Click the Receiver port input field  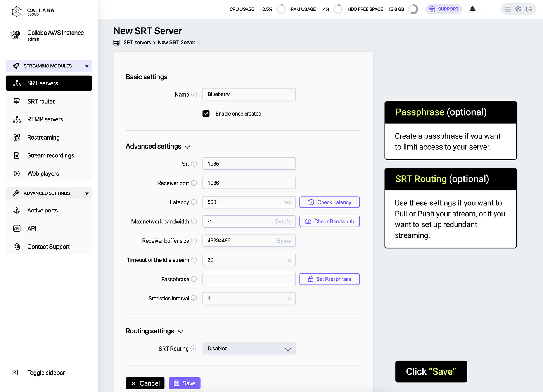(249, 183)
